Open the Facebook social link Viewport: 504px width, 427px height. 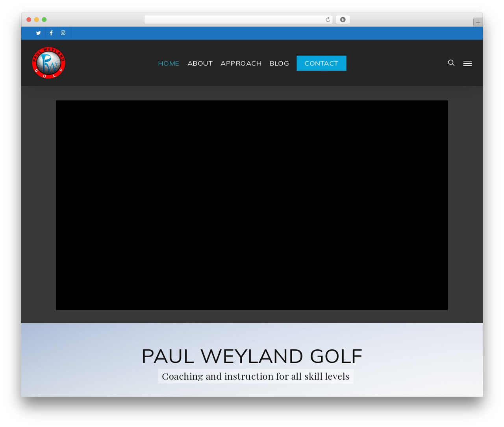[51, 33]
